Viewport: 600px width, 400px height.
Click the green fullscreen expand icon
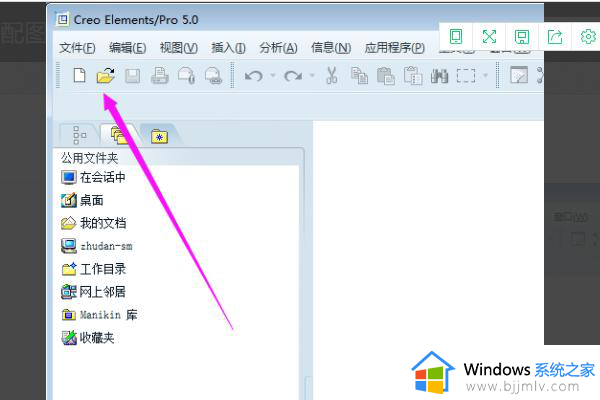(x=489, y=37)
